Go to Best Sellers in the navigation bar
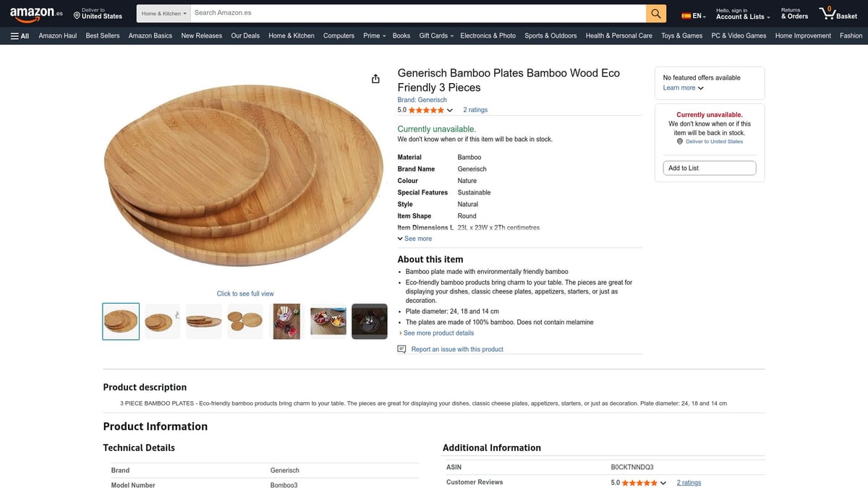 pyautogui.click(x=103, y=35)
